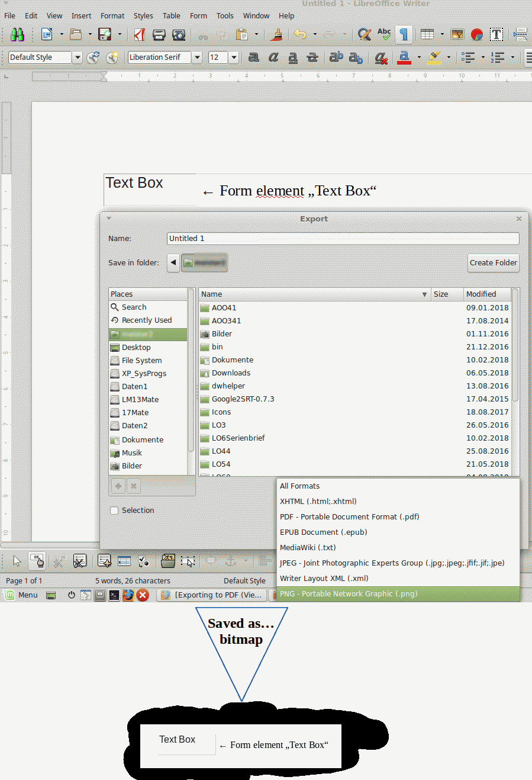Click the Insert Text Box T icon
The height and width of the screenshot is (780, 532).
pos(496,35)
